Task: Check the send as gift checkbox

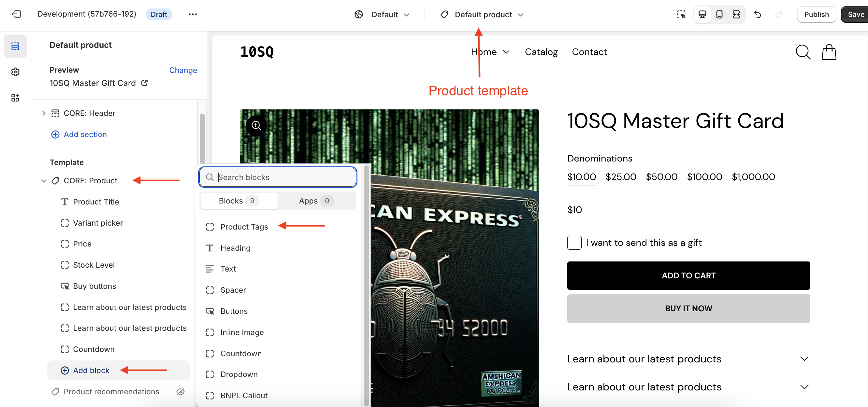Action: 574,243
